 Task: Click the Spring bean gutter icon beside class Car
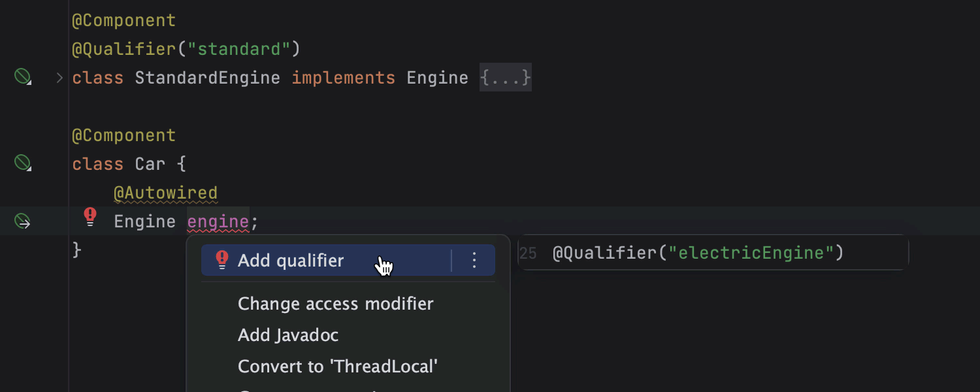tap(23, 163)
